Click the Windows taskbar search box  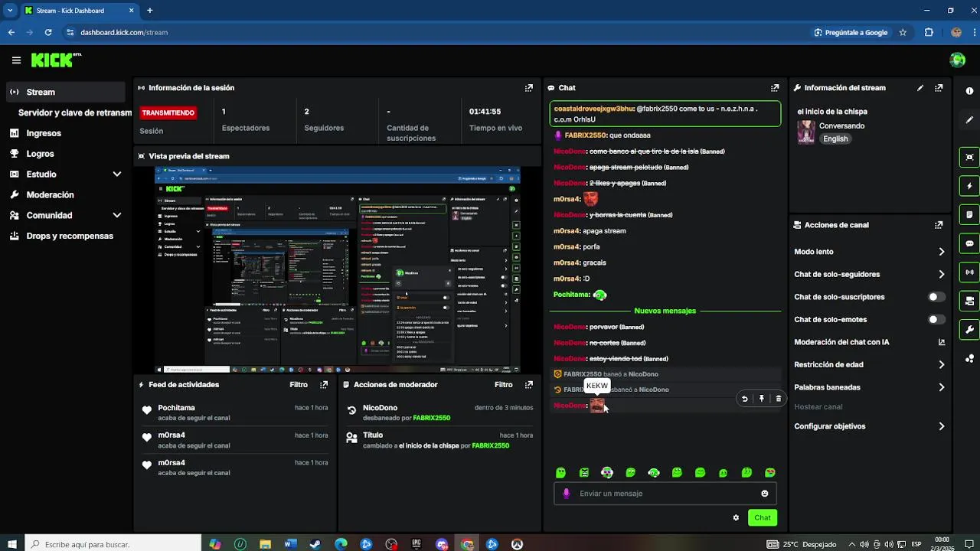[x=113, y=544]
